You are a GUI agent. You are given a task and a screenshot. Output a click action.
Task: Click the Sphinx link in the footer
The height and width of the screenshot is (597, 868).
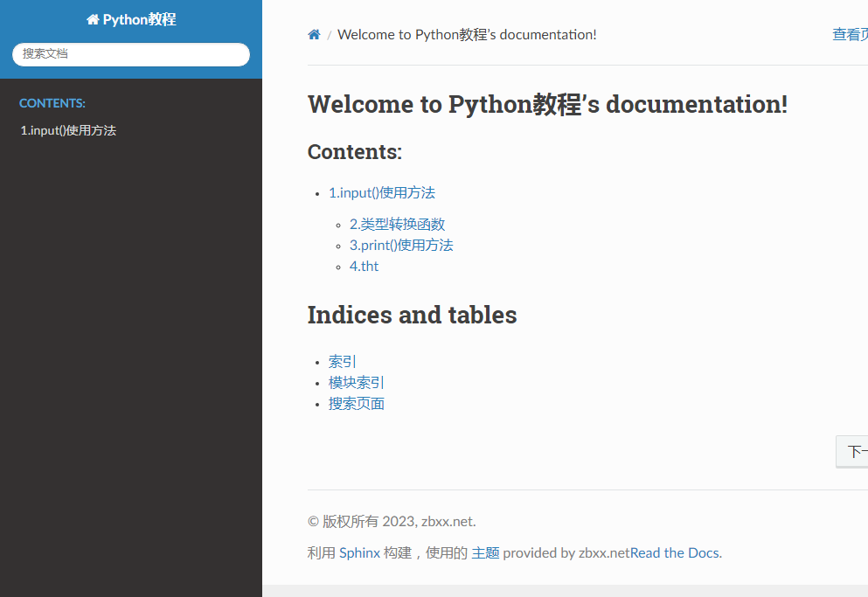(359, 552)
